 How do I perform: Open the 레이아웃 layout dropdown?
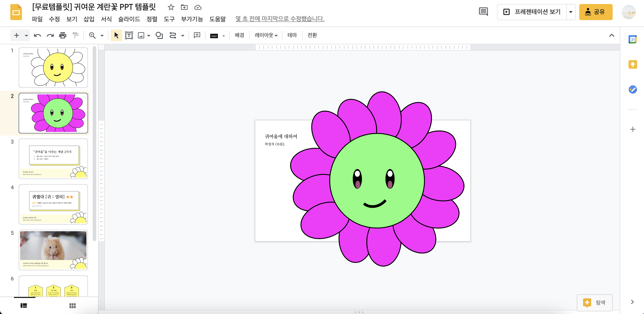coord(266,35)
